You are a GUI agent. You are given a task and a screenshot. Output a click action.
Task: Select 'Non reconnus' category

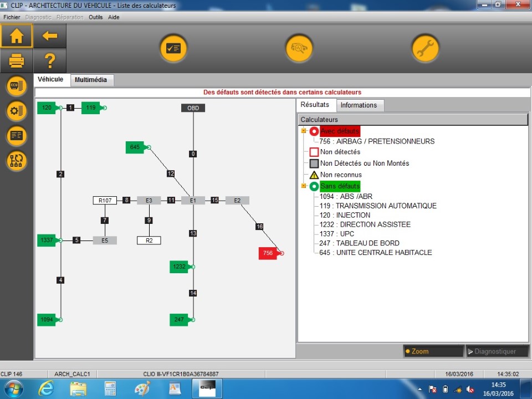click(x=341, y=175)
